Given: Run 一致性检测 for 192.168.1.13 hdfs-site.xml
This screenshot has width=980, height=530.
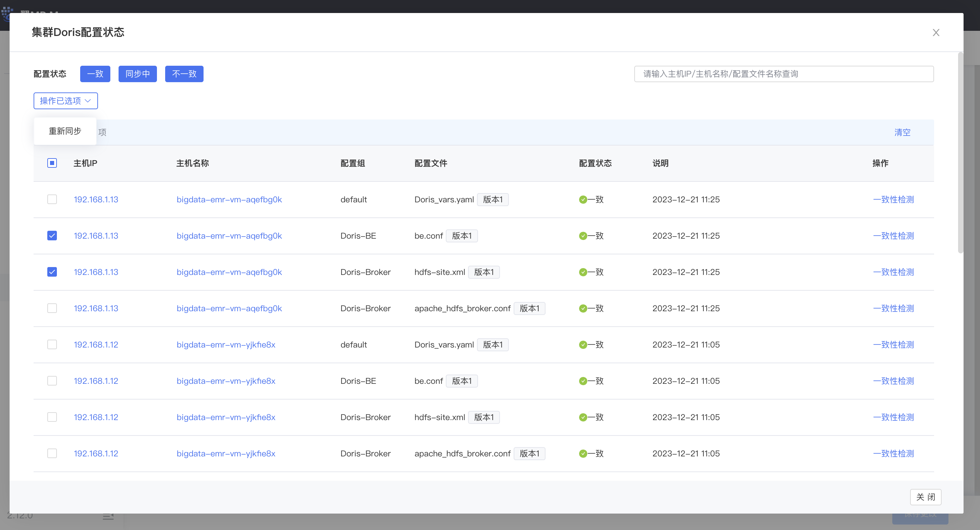Looking at the screenshot, I should pyautogui.click(x=893, y=272).
